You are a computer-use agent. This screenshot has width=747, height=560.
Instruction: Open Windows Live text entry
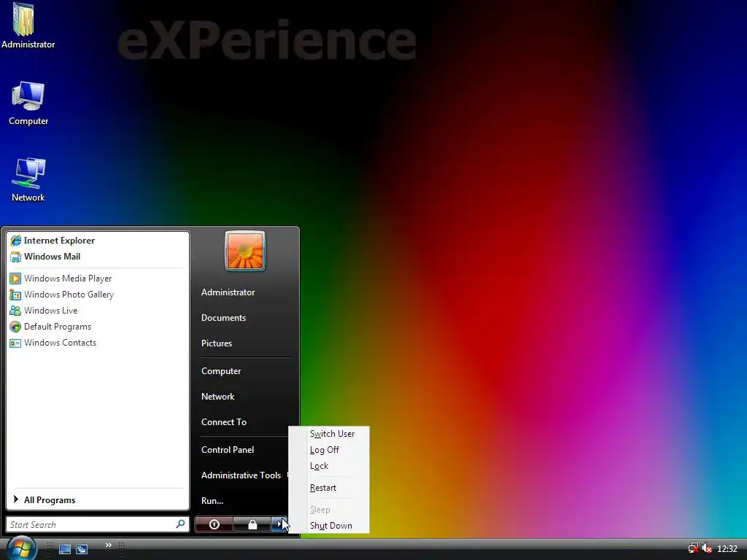tap(50, 311)
